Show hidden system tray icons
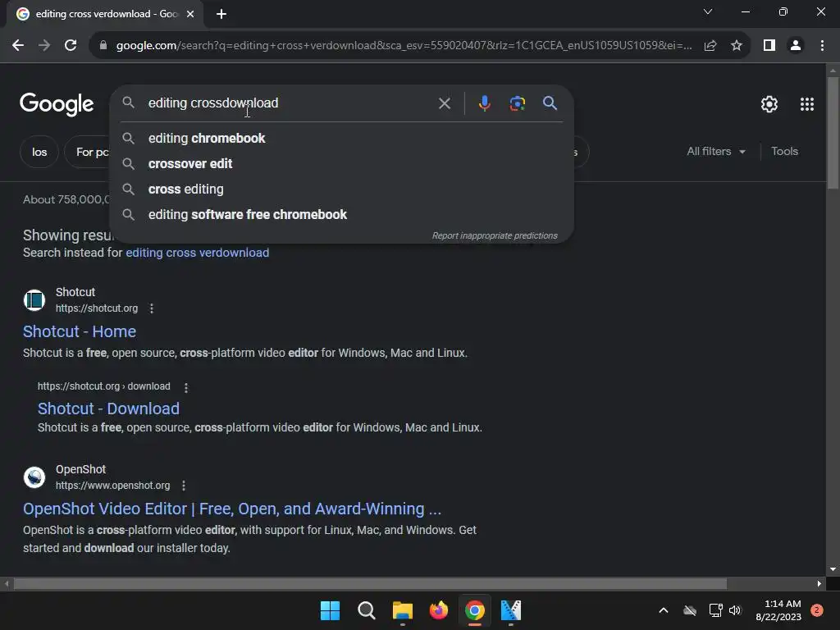Image resolution: width=840 pixels, height=630 pixels. [x=663, y=610]
